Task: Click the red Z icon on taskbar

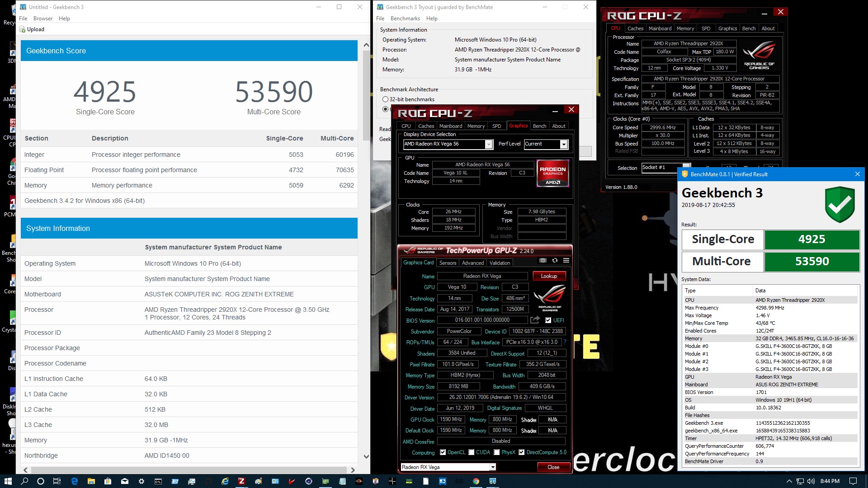Action: click(x=241, y=481)
